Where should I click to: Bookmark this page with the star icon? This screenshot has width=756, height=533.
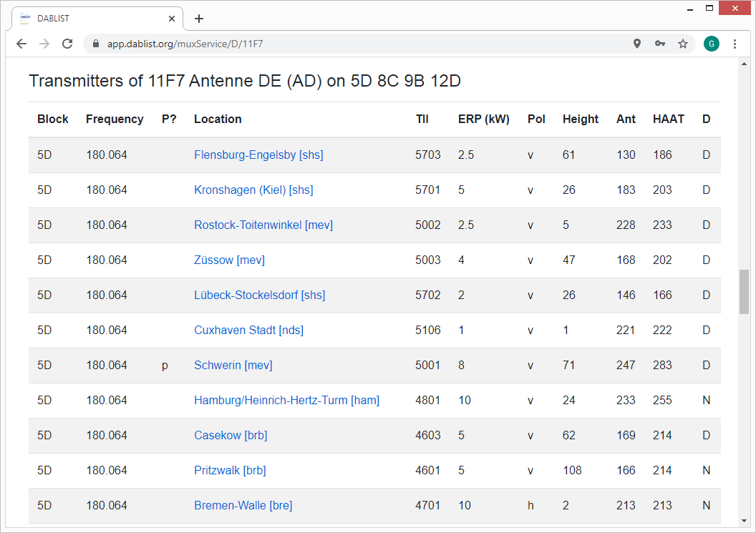point(683,44)
